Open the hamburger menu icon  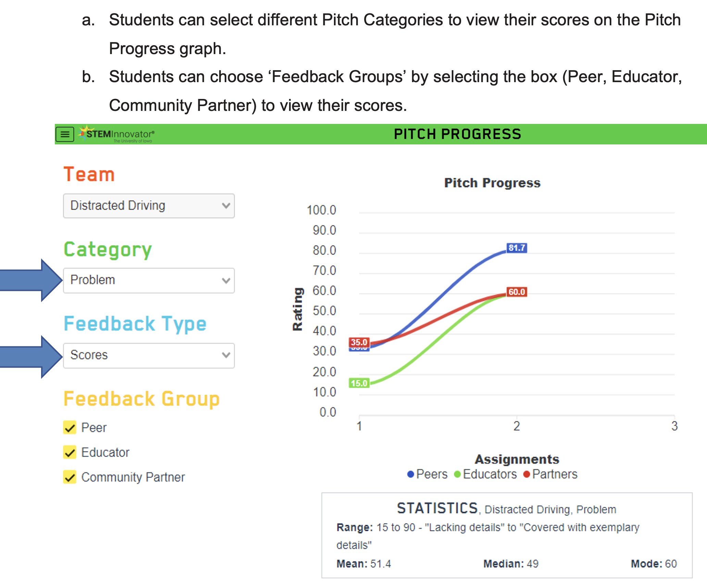coord(65,134)
